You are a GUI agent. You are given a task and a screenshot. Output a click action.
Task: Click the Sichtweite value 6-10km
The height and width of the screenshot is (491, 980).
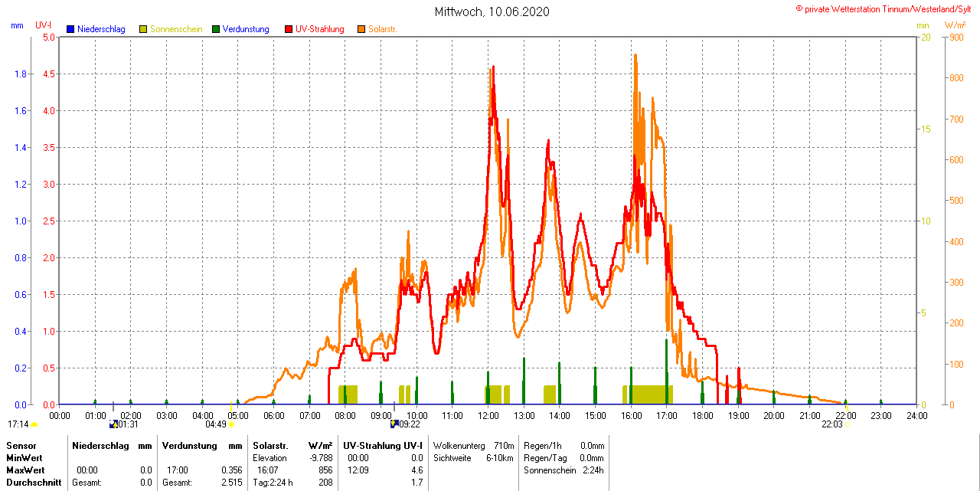click(x=501, y=457)
